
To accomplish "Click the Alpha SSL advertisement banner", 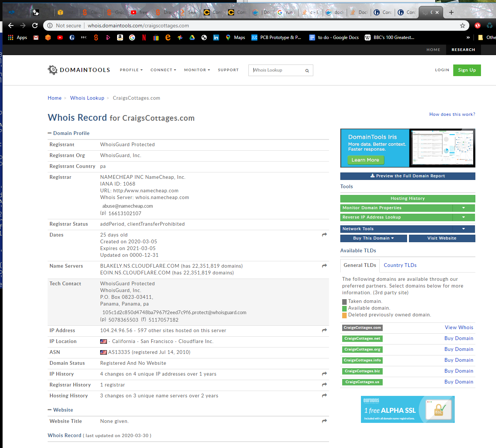I will (x=408, y=409).
